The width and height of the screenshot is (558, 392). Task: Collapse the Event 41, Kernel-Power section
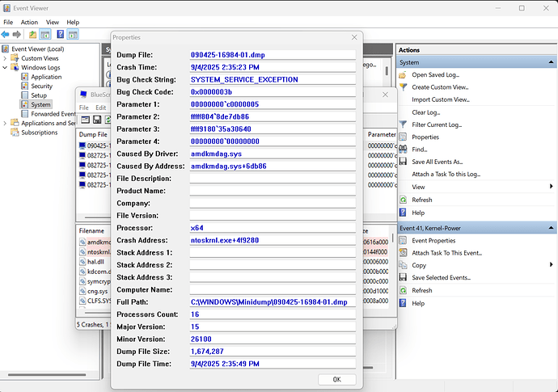click(551, 228)
